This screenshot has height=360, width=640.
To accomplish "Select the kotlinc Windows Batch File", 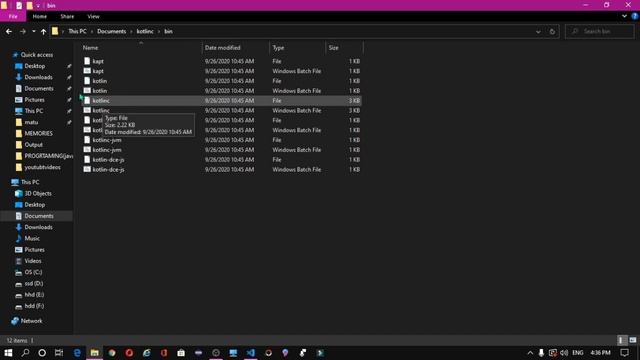I will pyautogui.click(x=222, y=110).
